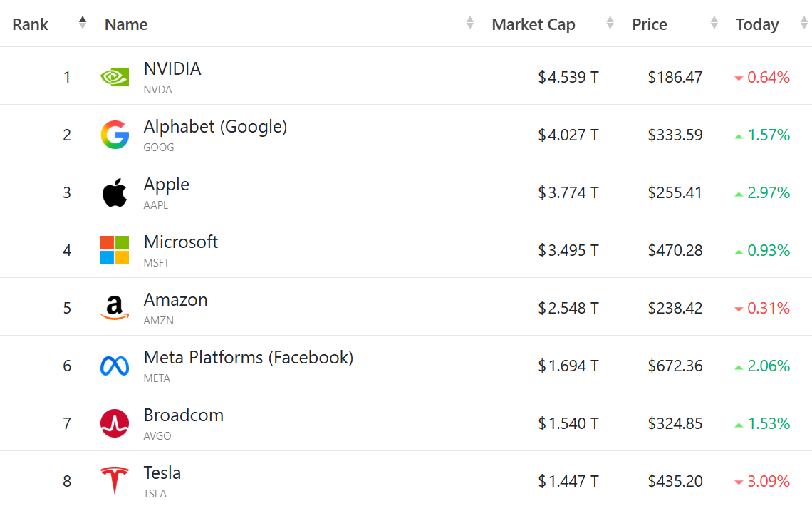Click the Market Cap column header
The height and width of the screenshot is (506, 812).
coord(533,24)
